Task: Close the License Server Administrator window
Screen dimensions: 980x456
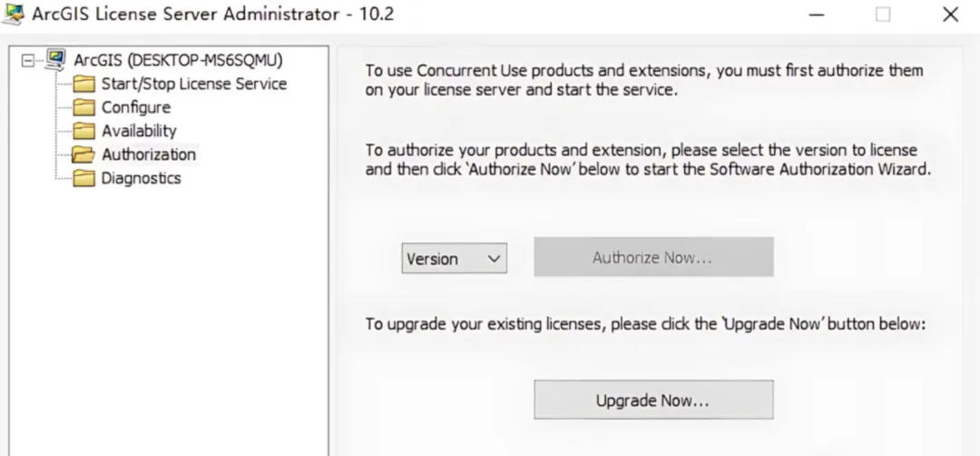Action: (x=950, y=15)
